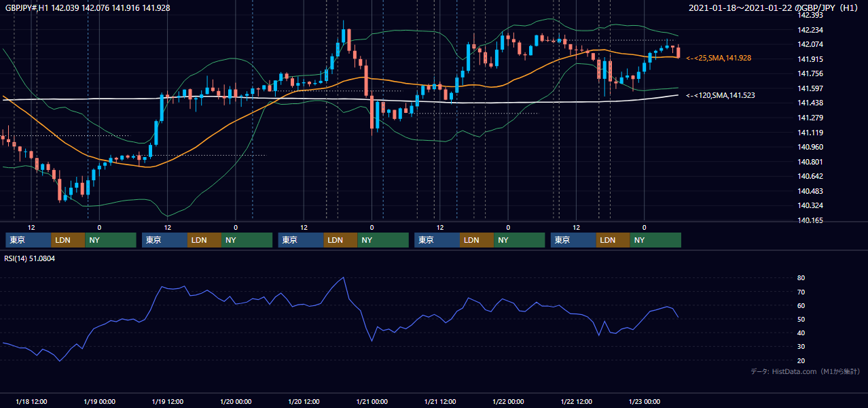The height and width of the screenshot is (408, 868).
Task: Click RSI scale level 40
Action: tap(801, 333)
